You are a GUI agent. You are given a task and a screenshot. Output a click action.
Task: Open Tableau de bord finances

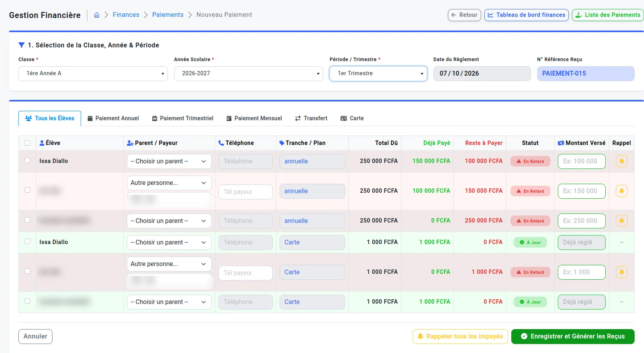(x=527, y=15)
